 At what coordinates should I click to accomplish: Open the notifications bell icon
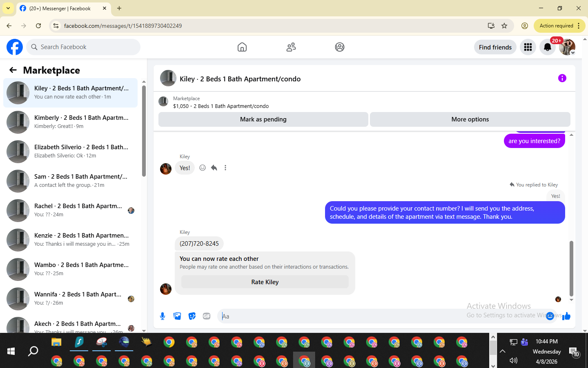[548, 47]
